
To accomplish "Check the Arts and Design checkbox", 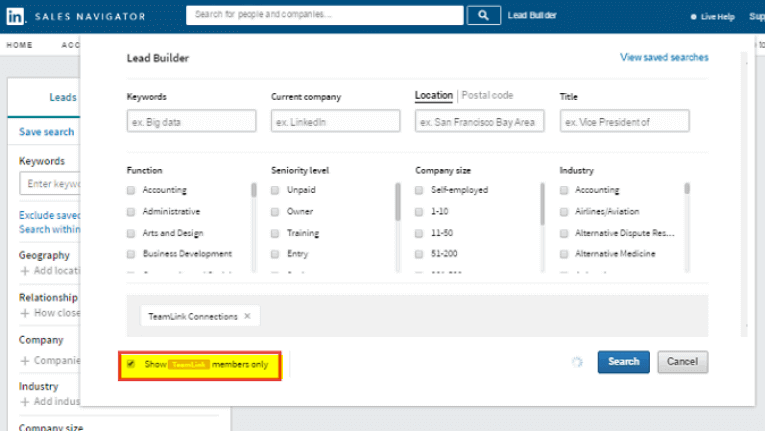I will (x=131, y=233).
